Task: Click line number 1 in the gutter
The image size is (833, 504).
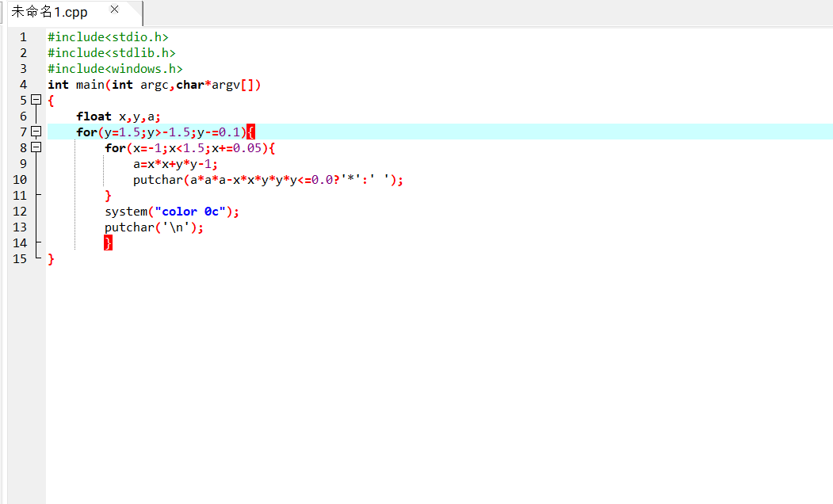Action: (23, 37)
